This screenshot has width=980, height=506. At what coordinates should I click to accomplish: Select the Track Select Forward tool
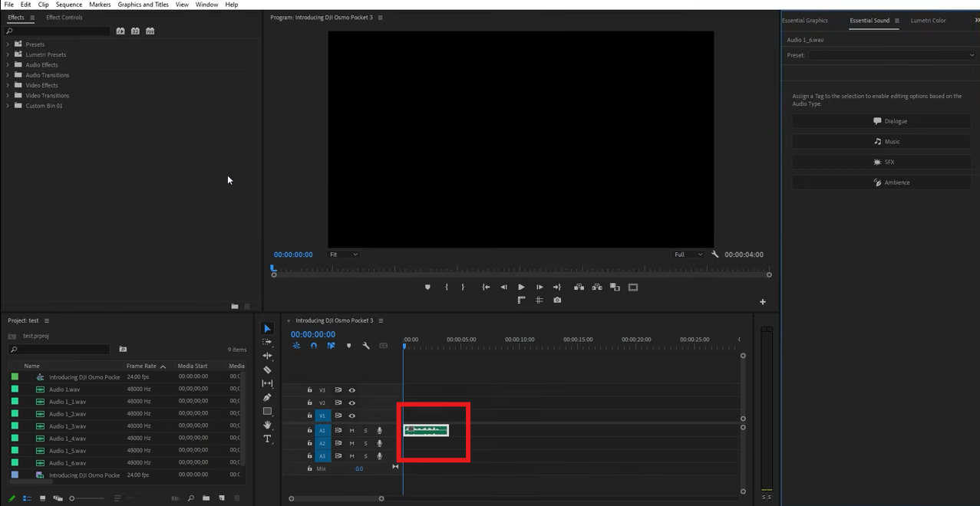tap(267, 342)
